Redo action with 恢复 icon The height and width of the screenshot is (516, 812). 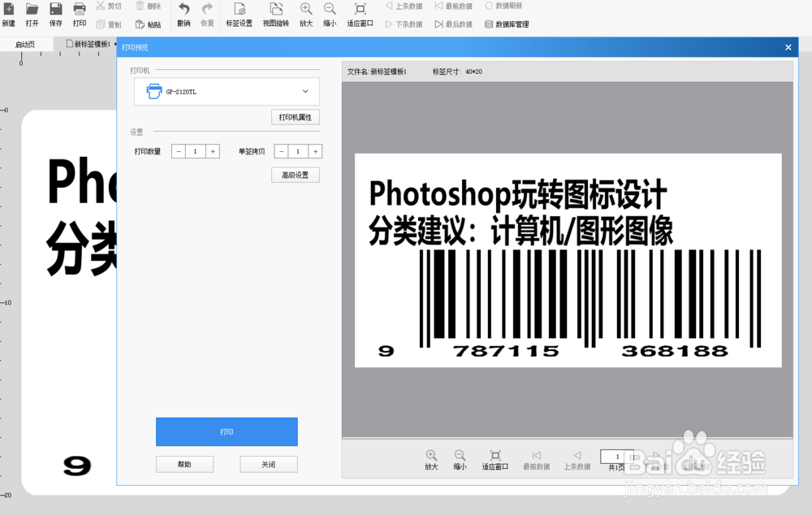[207, 15]
